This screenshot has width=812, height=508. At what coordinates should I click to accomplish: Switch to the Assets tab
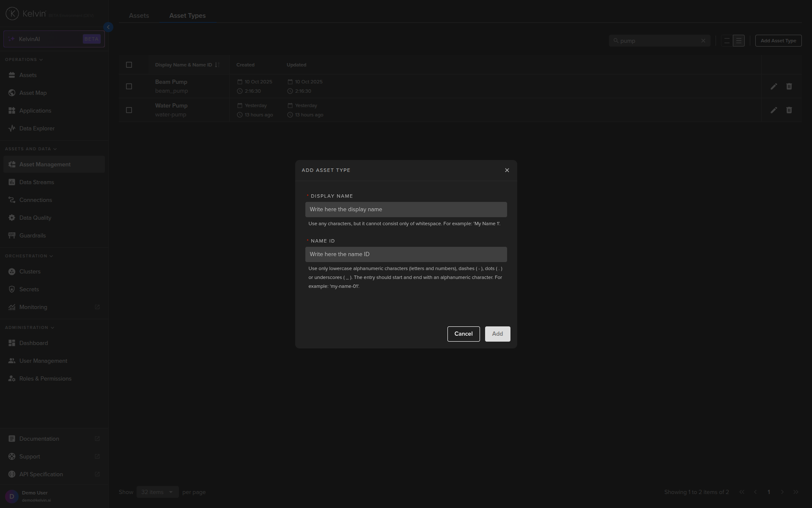[x=139, y=16]
